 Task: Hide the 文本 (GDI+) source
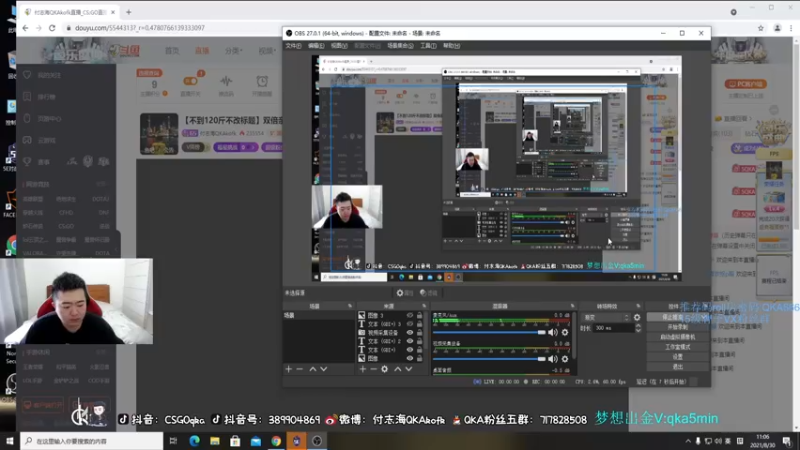pyautogui.click(x=410, y=350)
